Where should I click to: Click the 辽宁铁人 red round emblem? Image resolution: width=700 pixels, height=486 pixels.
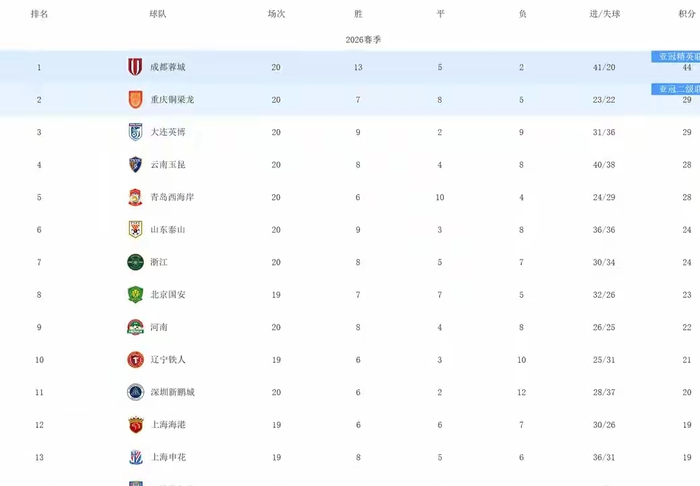pyautogui.click(x=135, y=360)
